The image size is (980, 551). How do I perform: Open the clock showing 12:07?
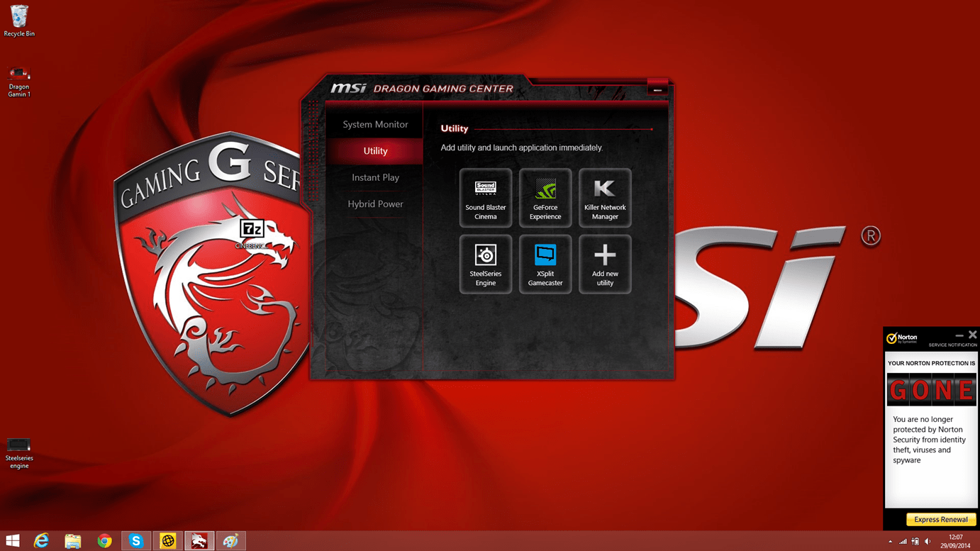click(x=955, y=541)
